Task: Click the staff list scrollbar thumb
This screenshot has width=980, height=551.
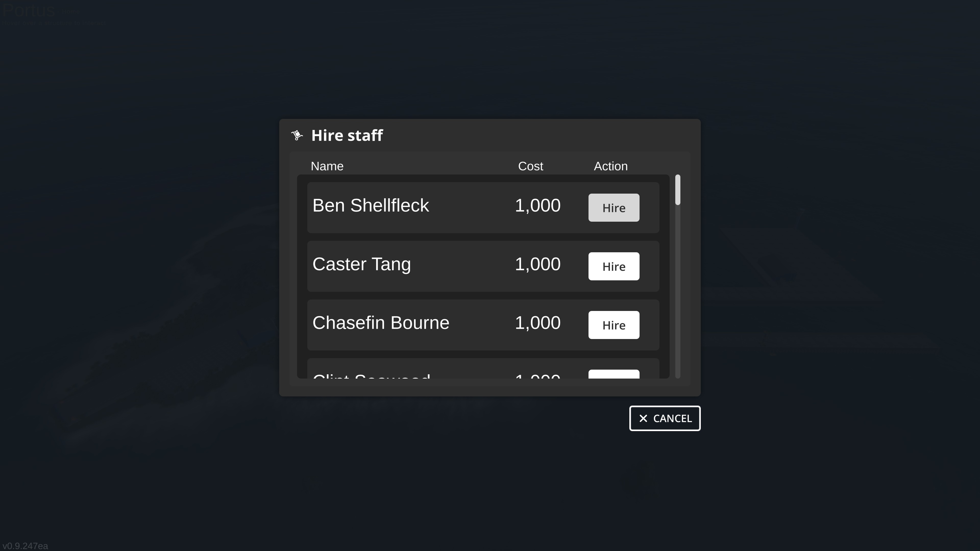Action: tap(678, 190)
